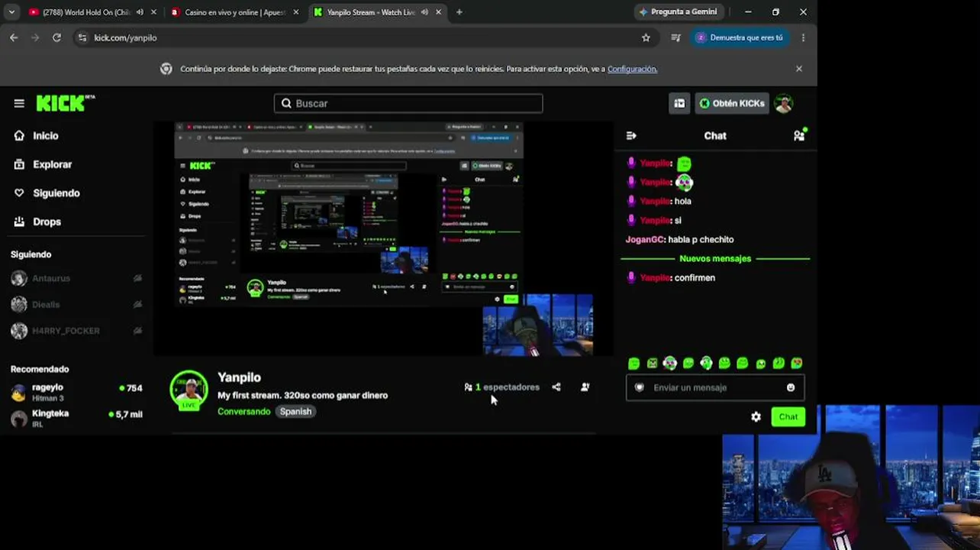Open the dashboard panel icon beside Obtén KICKs
Image resolution: width=980 pixels, height=550 pixels.
coord(679,103)
